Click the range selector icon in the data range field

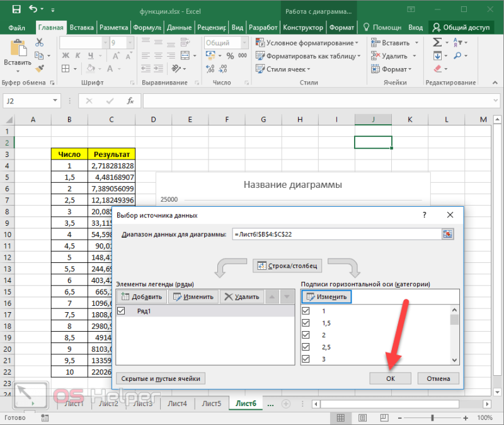pyautogui.click(x=448, y=234)
